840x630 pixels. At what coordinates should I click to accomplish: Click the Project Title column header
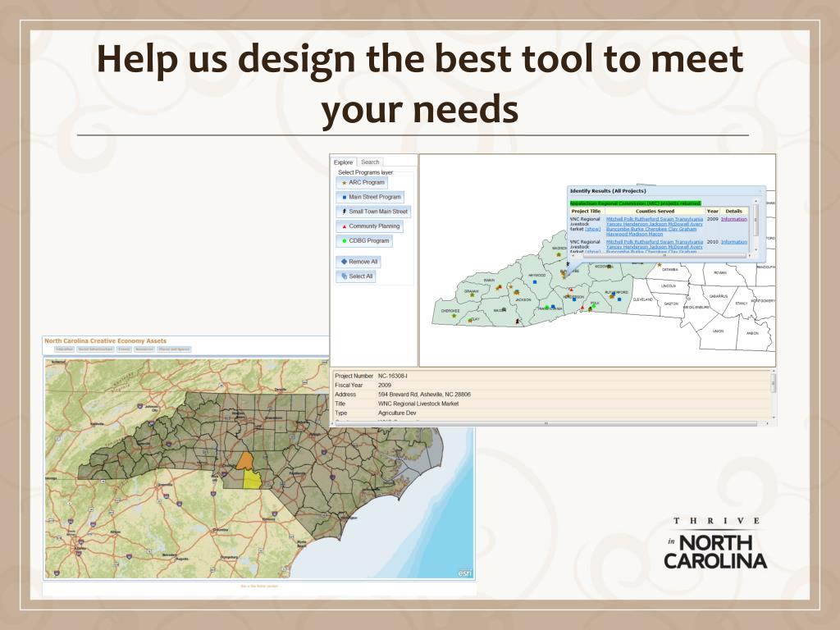[586, 211]
